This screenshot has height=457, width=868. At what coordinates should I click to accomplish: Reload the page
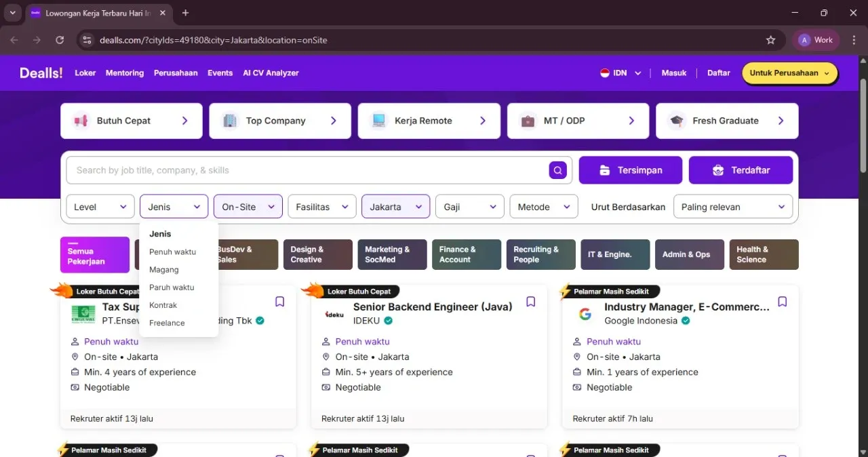60,40
